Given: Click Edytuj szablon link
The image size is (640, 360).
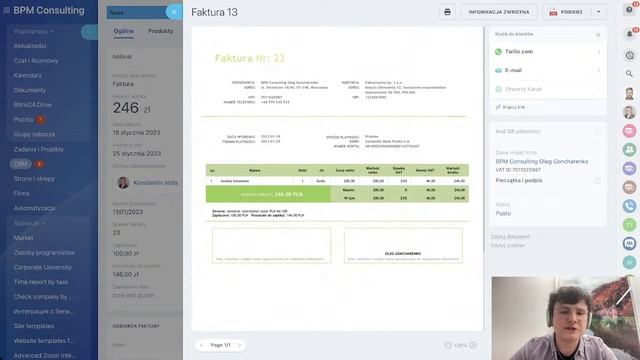Looking at the screenshot, I should (508, 245).
